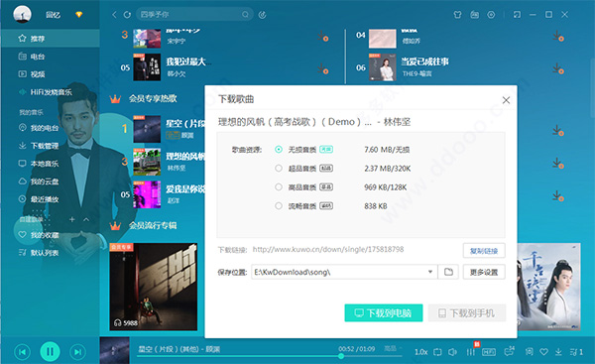Open the 推荐 recommendations page in sidebar

tap(38, 39)
